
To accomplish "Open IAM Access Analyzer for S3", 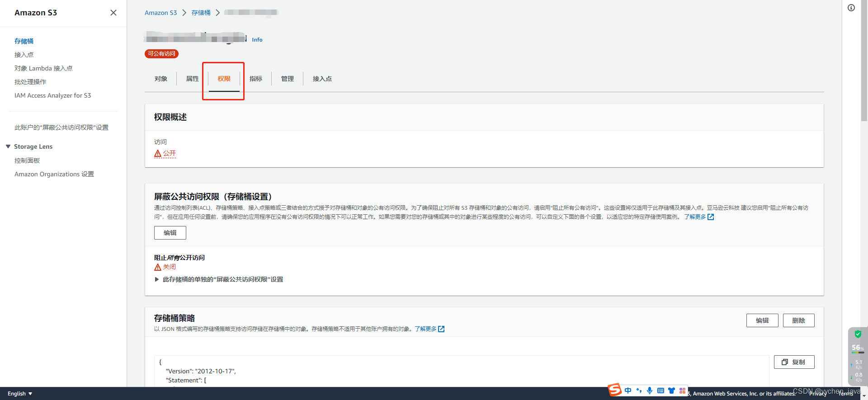I will tap(52, 95).
